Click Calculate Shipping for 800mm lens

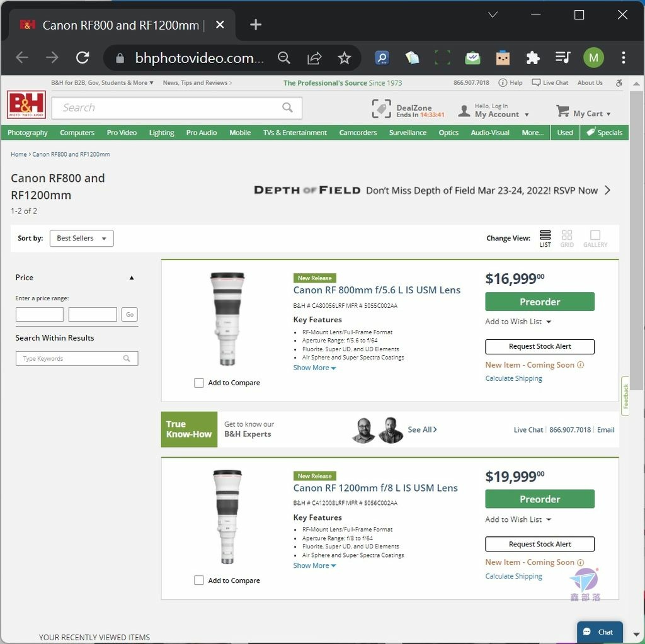[513, 379]
